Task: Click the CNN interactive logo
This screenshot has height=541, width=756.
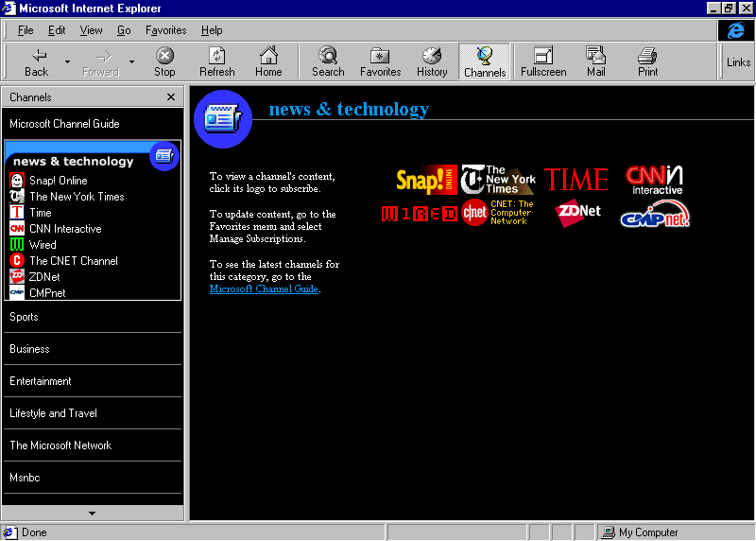Action: click(655, 180)
